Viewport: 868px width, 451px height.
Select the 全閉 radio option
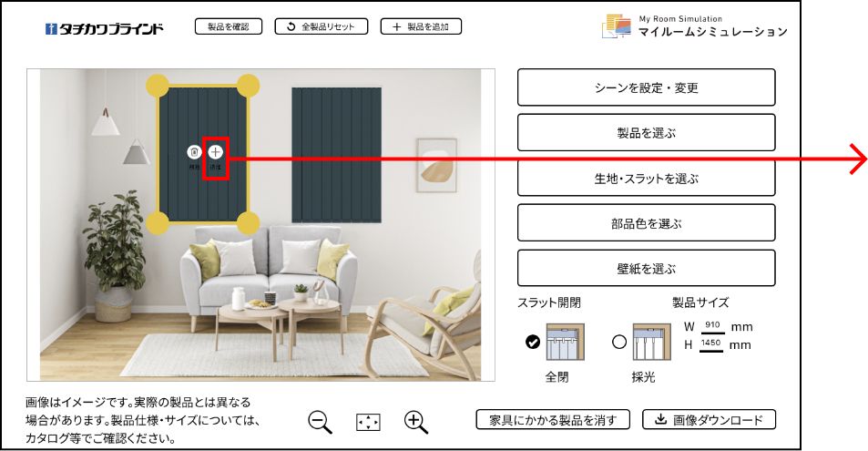(x=533, y=342)
